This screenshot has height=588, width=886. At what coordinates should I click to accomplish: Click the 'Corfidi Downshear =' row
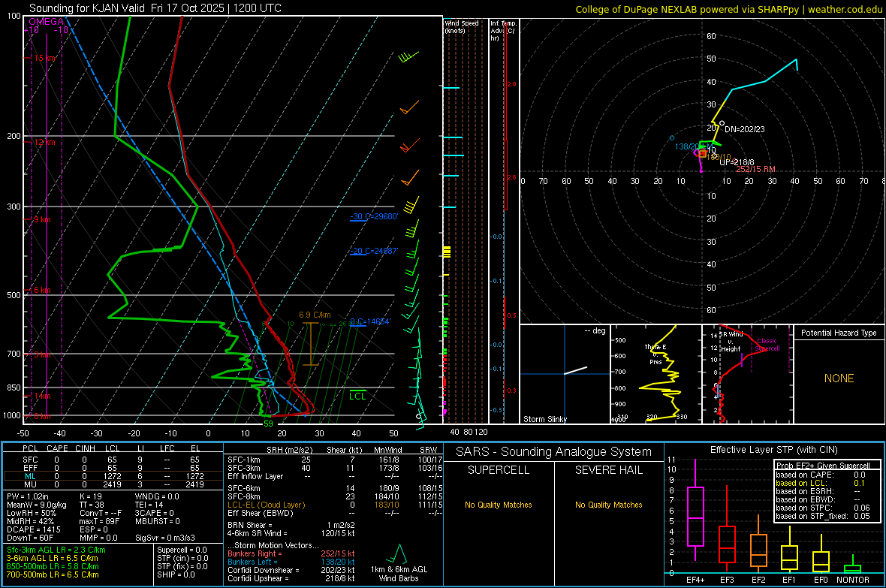[x=291, y=570]
